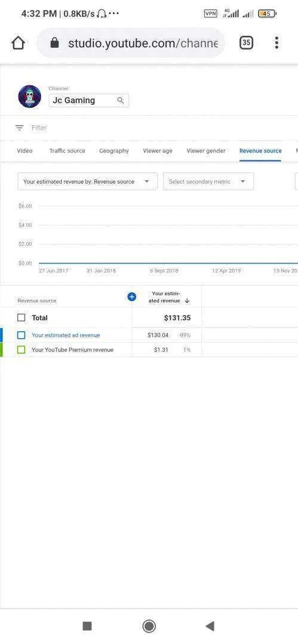Click the 99% share value

185,335
